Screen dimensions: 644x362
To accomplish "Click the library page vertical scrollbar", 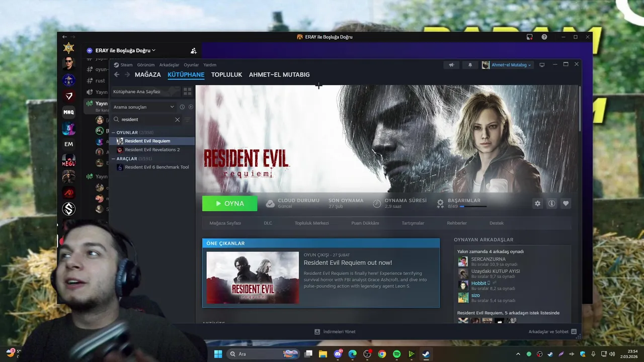I will (580, 108).
